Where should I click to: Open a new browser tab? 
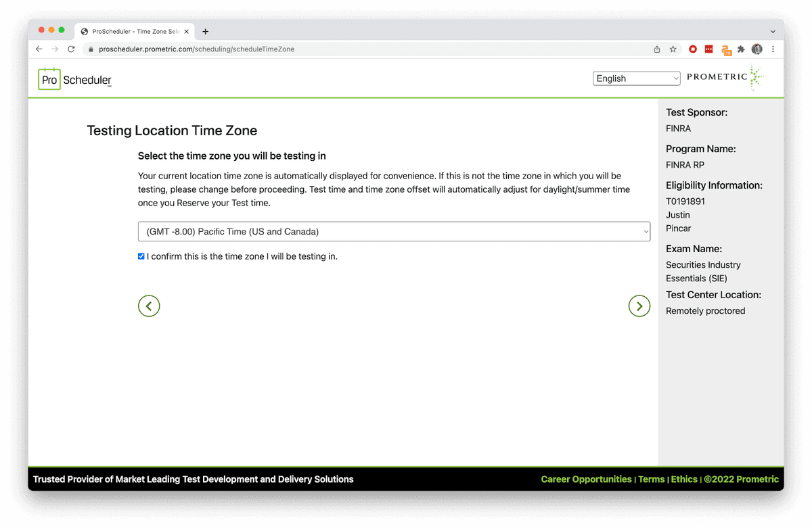point(206,31)
